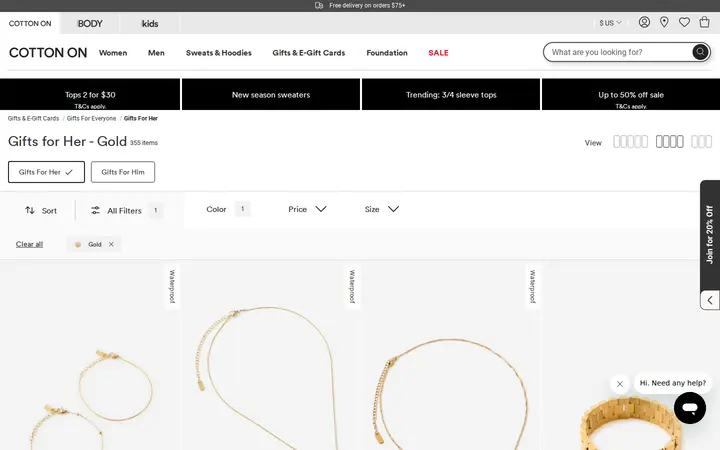Screen dimensions: 720x450
Task: Click the gold color swatch in filter chip
Action: (x=78, y=244)
